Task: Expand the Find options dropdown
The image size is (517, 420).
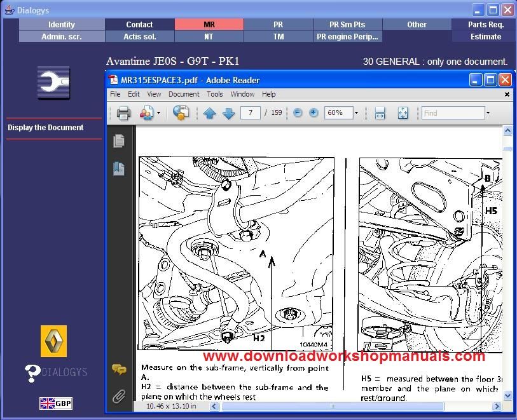Action: pyautogui.click(x=488, y=113)
